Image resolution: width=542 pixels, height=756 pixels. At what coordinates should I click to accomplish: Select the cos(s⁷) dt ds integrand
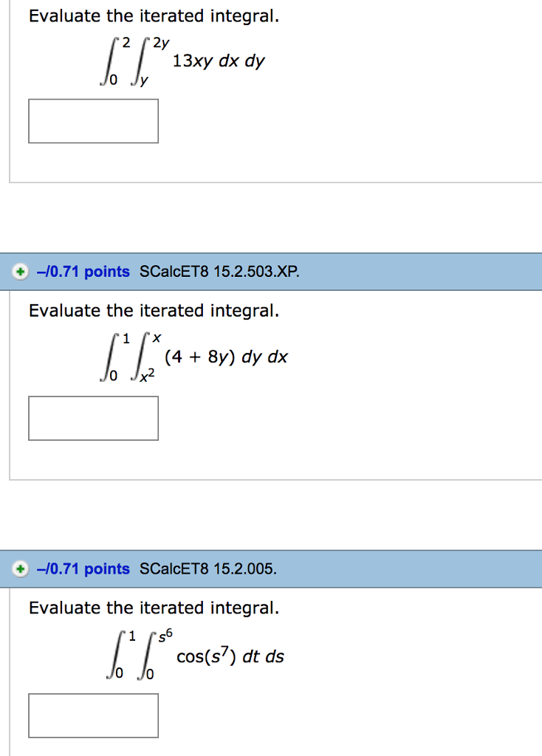230,656
